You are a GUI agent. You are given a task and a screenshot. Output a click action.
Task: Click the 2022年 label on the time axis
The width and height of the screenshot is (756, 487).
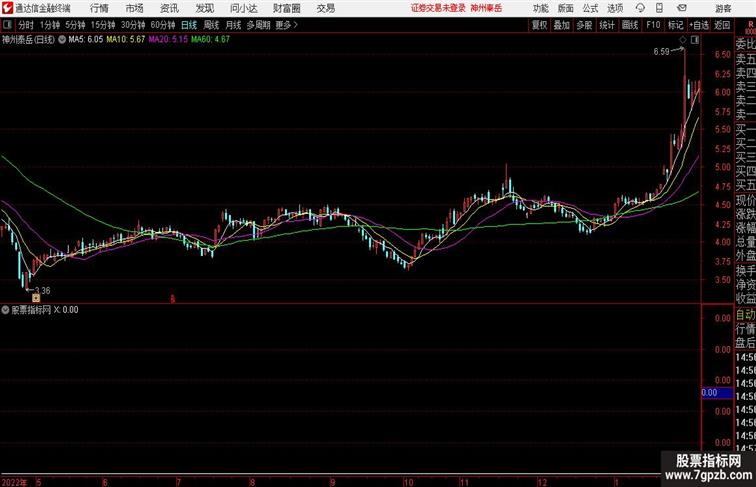click(14, 482)
